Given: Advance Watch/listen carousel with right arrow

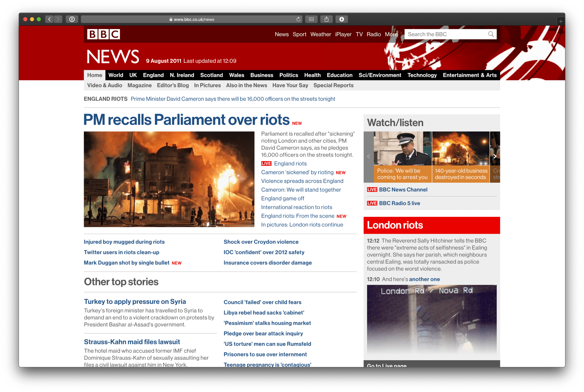Looking at the screenshot, I should coord(495,157).
